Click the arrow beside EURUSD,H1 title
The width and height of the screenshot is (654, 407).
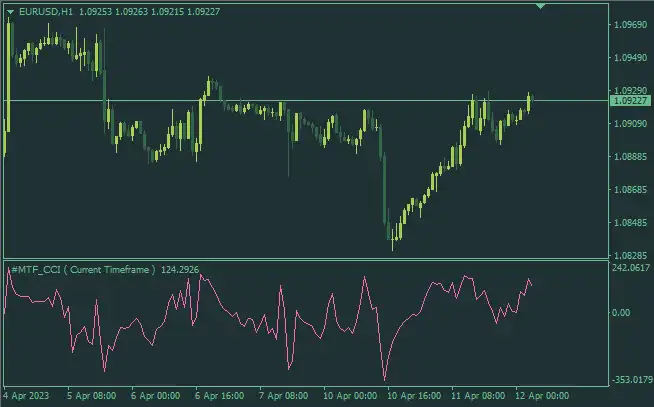pos(10,10)
